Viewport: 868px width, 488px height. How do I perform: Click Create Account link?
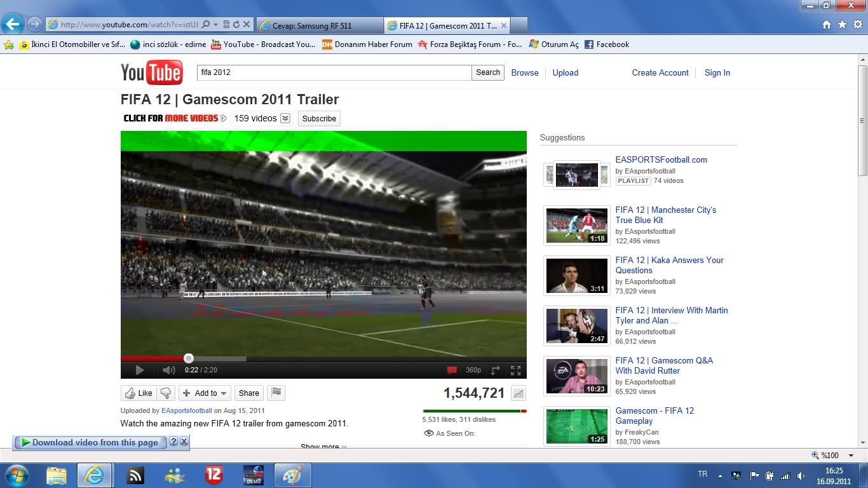pyautogui.click(x=660, y=72)
